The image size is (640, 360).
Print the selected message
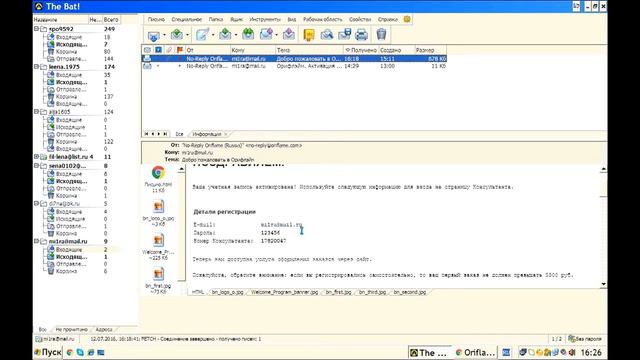pyautogui.click(x=361, y=35)
